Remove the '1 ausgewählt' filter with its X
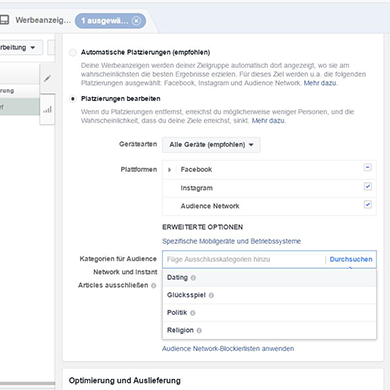 coord(136,21)
